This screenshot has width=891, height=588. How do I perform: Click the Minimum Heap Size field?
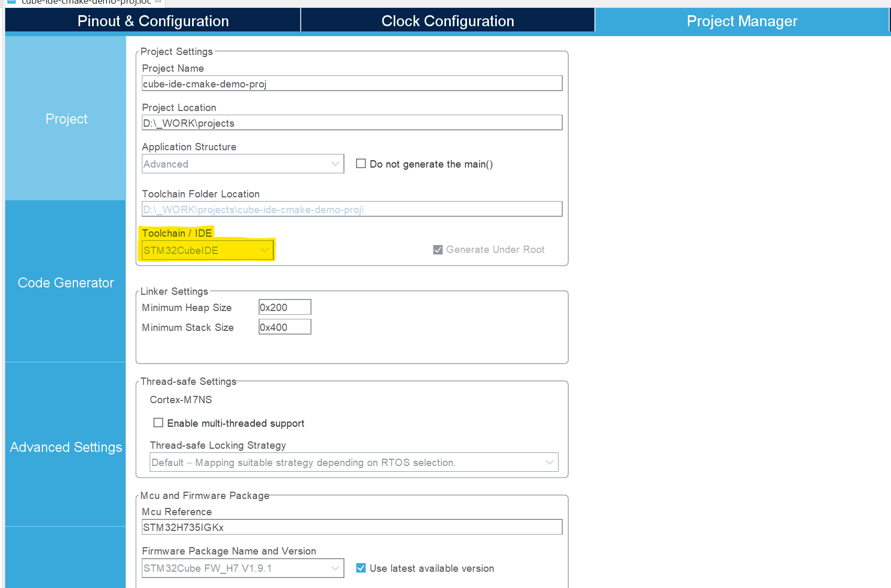click(x=285, y=307)
